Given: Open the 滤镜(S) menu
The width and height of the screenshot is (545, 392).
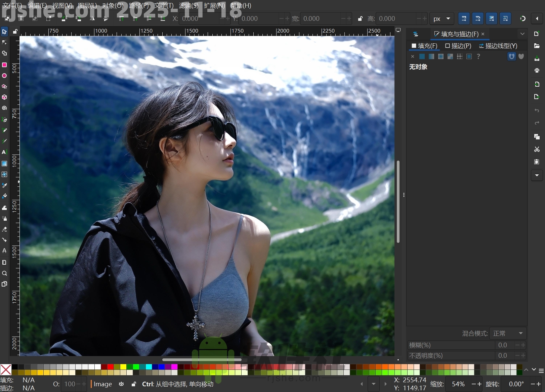Looking at the screenshot, I should (x=188, y=6).
